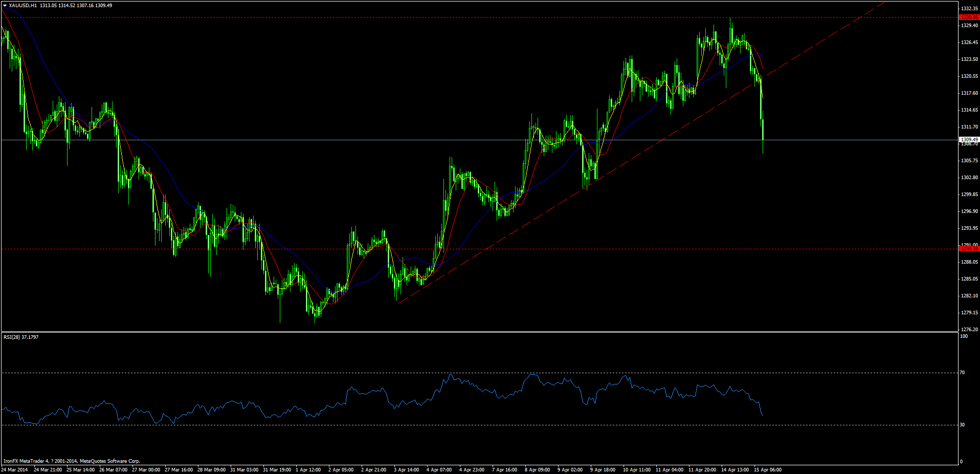Click the time axis label 24 Mar 2014

15,470
